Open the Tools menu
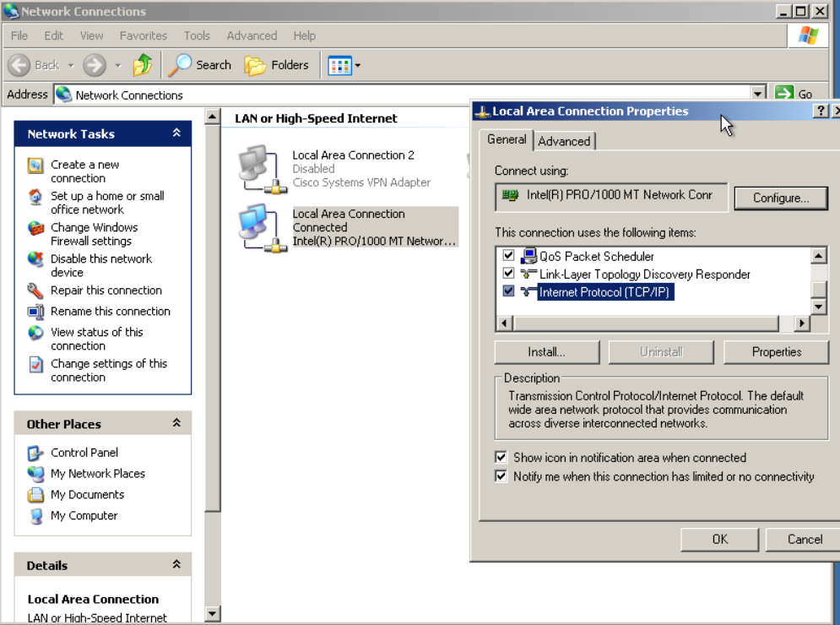The height and width of the screenshot is (625, 840). point(198,36)
